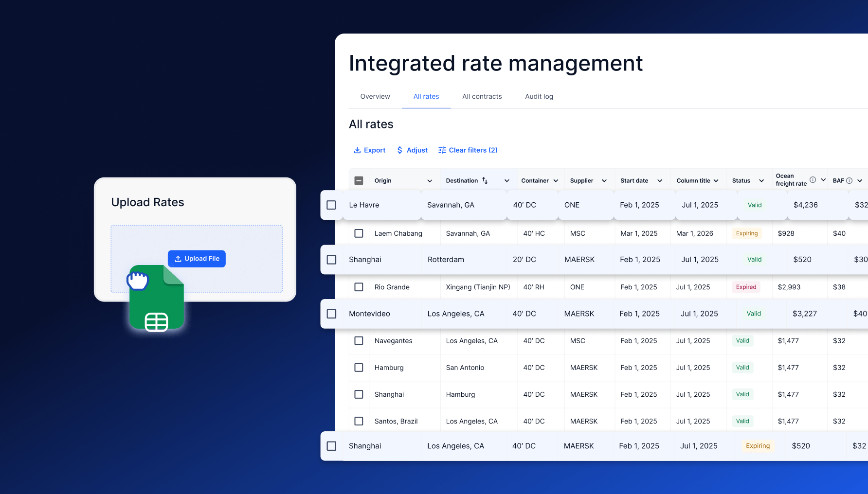
Task: Expand the Status column dropdown
Action: click(x=761, y=181)
